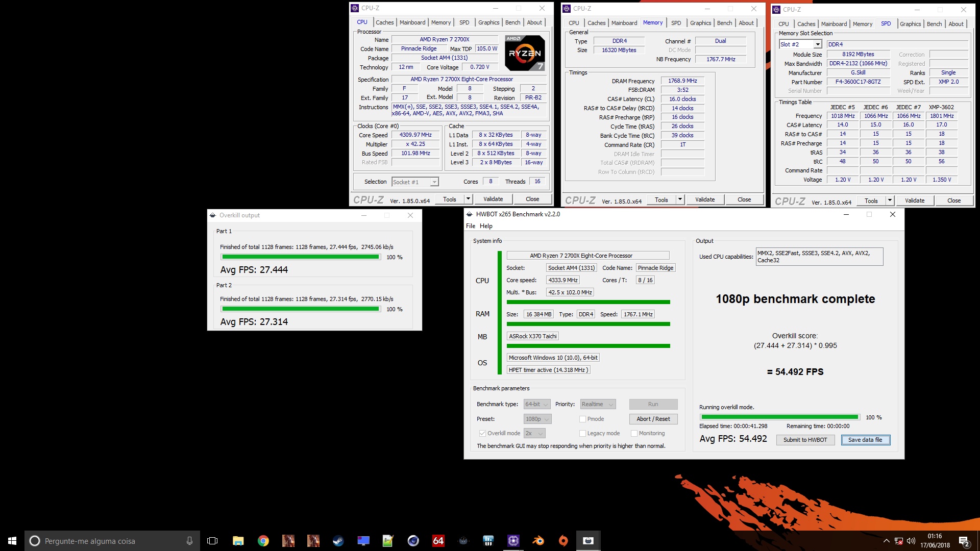Click the DRAM Frequency 1768.9 MHz value
The height and width of the screenshot is (551, 980).
682,81
